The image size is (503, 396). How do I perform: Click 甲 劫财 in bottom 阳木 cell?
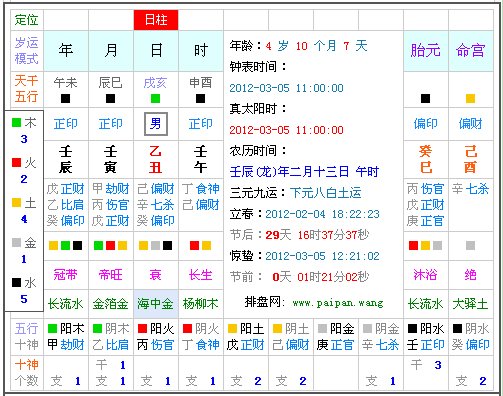click(66, 345)
